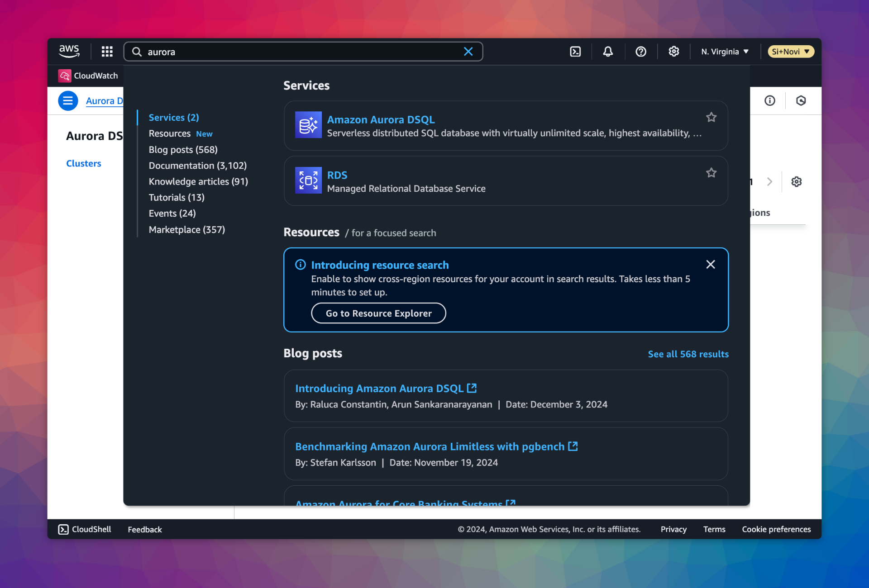Screen dimensions: 869x588
Task: Open the help question mark menu
Action: click(x=641, y=52)
